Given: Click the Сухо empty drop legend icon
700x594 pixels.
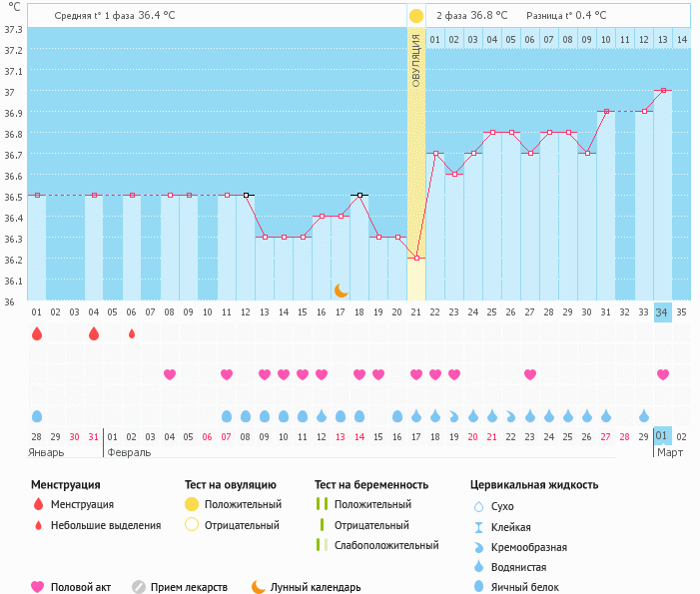Looking at the screenshot, I should click(x=478, y=506).
